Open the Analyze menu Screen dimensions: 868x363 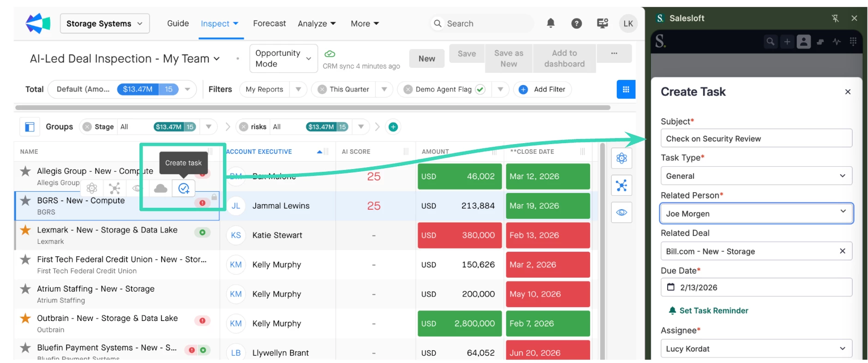tap(317, 24)
